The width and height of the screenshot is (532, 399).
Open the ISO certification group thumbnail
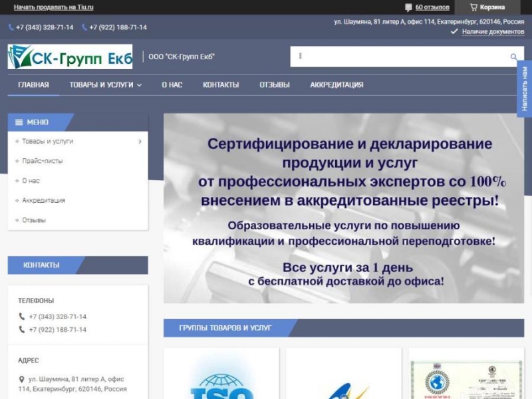(221, 376)
